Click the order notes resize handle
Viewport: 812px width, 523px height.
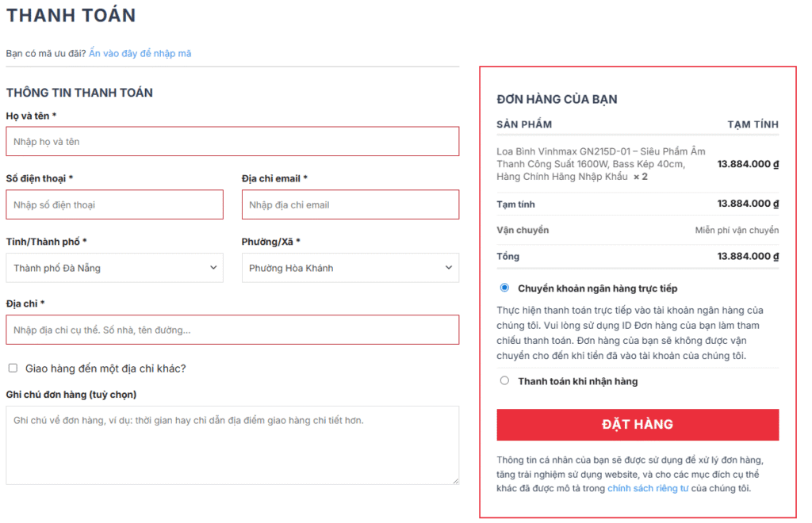coord(455,480)
